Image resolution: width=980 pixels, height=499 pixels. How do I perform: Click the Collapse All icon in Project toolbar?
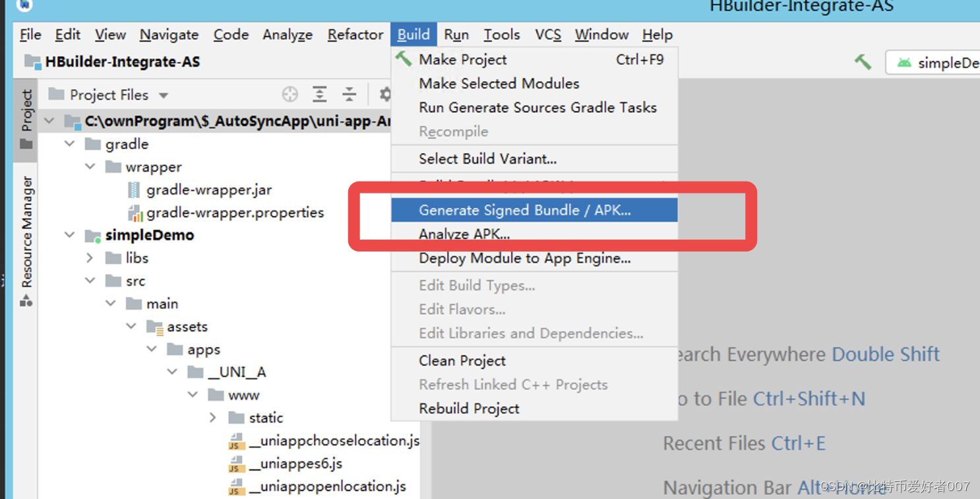click(x=348, y=94)
